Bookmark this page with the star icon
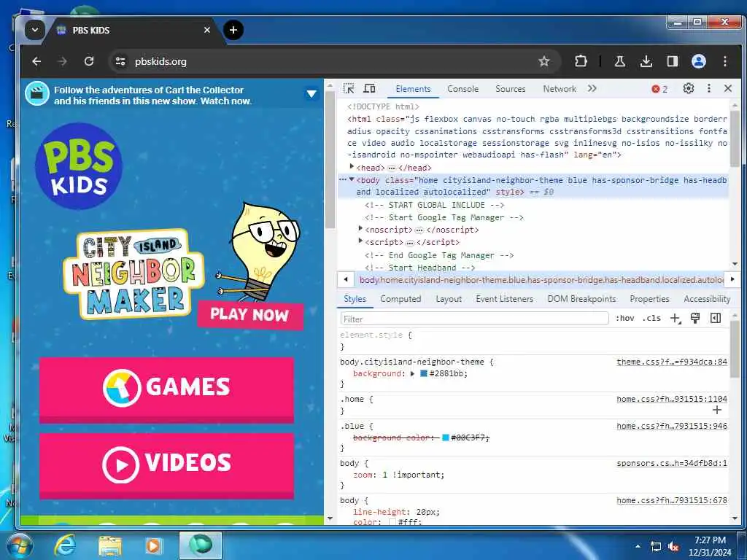The height and width of the screenshot is (560, 747). point(543,61)
